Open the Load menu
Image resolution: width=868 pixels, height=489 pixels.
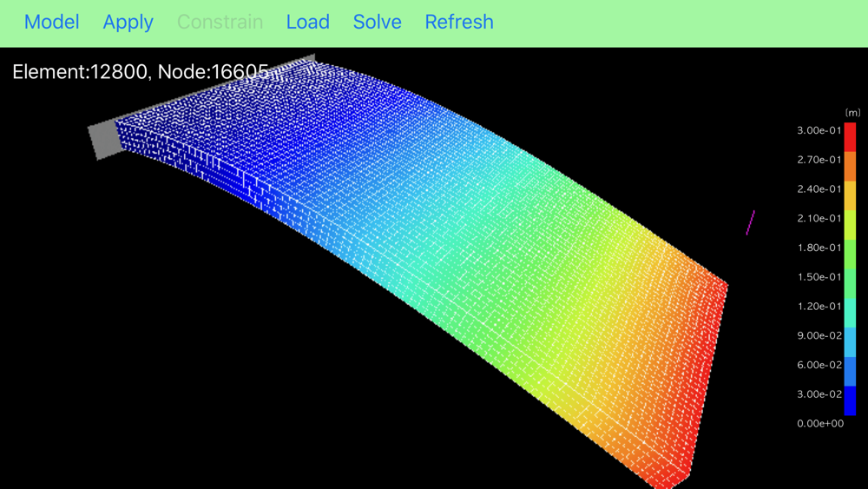tap(308, 23)
